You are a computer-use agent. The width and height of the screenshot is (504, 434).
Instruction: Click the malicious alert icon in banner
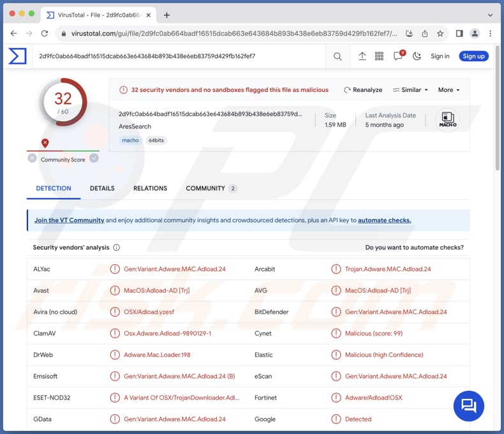point(123,90)
